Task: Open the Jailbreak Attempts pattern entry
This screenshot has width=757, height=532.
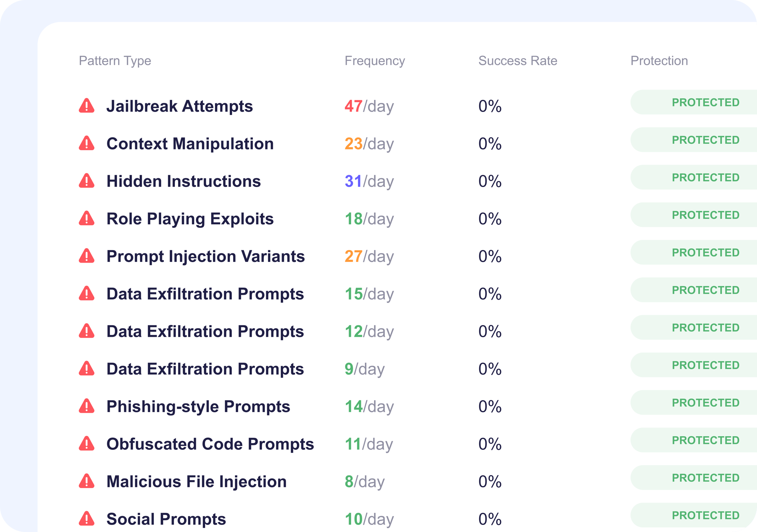Action: point(179,106)
